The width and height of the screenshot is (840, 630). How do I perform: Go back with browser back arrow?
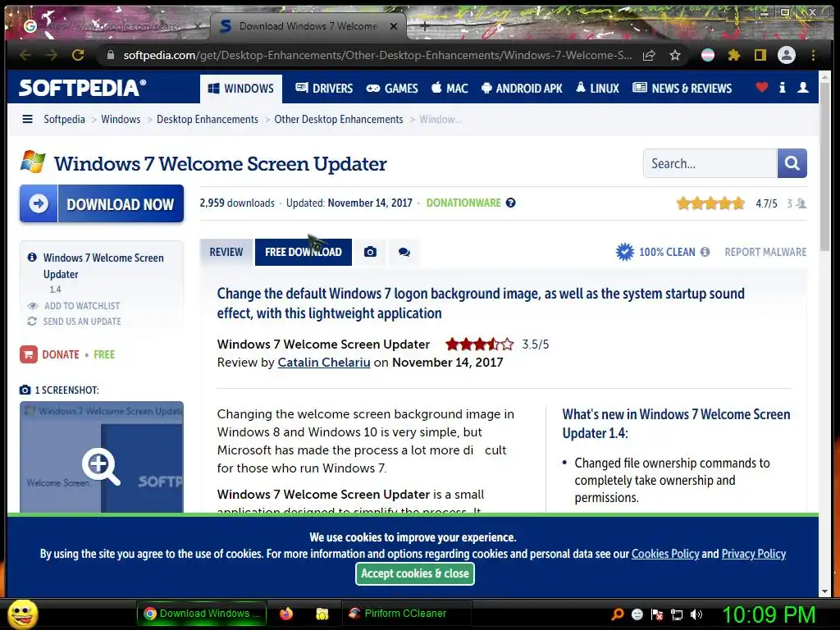(25, 55)
